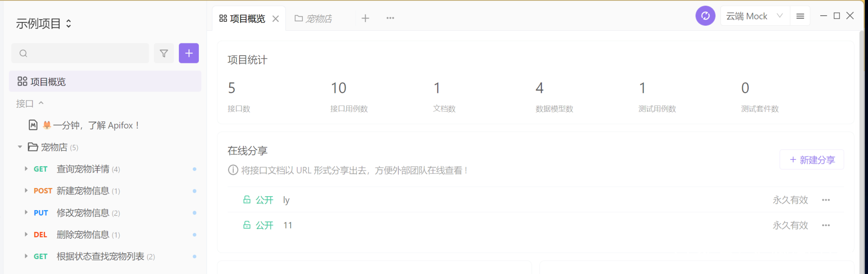
Task: Add a new tab with plus icon
Action: 365,18
